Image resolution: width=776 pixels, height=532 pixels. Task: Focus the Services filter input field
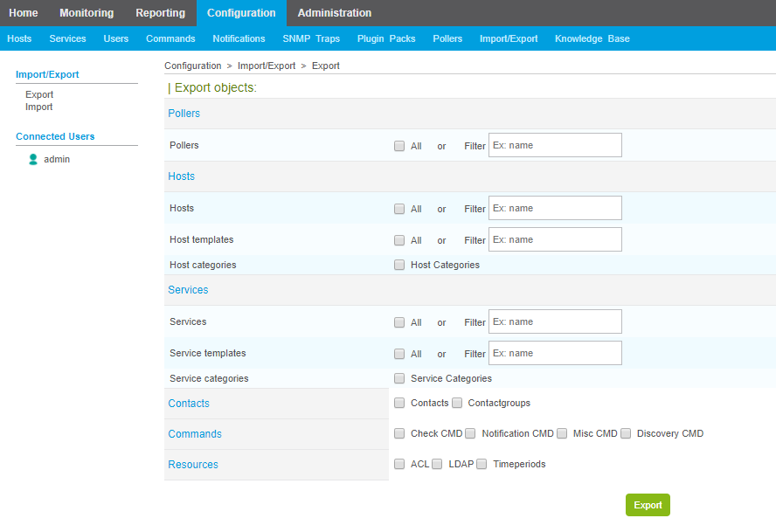tap(555, 321)
